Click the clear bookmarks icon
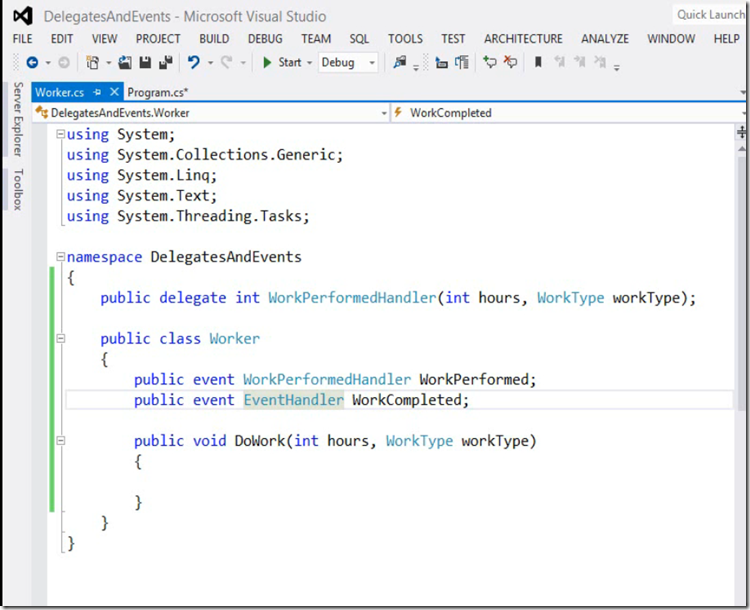 (x=600, y=62)
